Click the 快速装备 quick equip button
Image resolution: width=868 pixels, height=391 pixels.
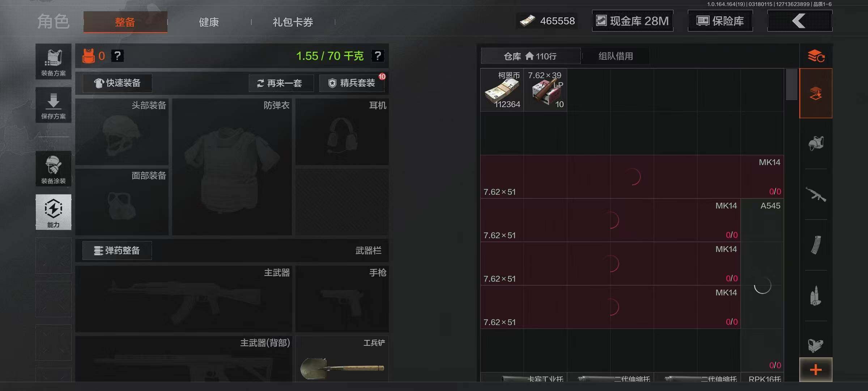click(x=117, y=83)
